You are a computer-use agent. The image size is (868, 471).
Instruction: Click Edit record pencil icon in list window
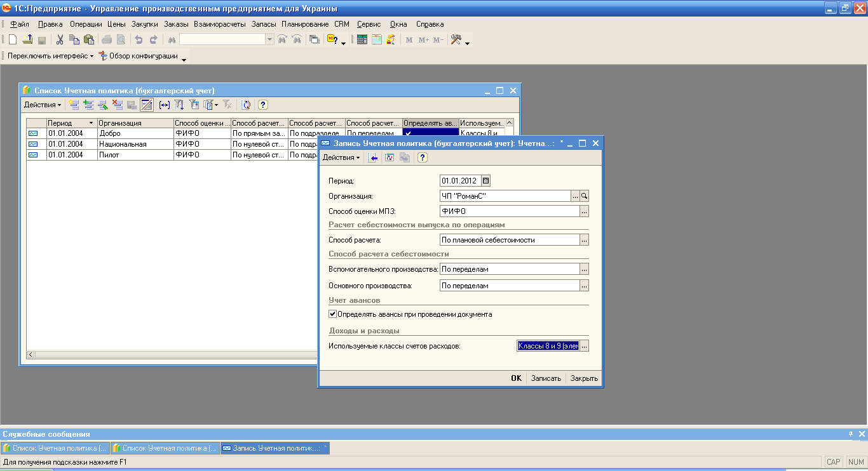pyautogui.click(x=103, y=105)
